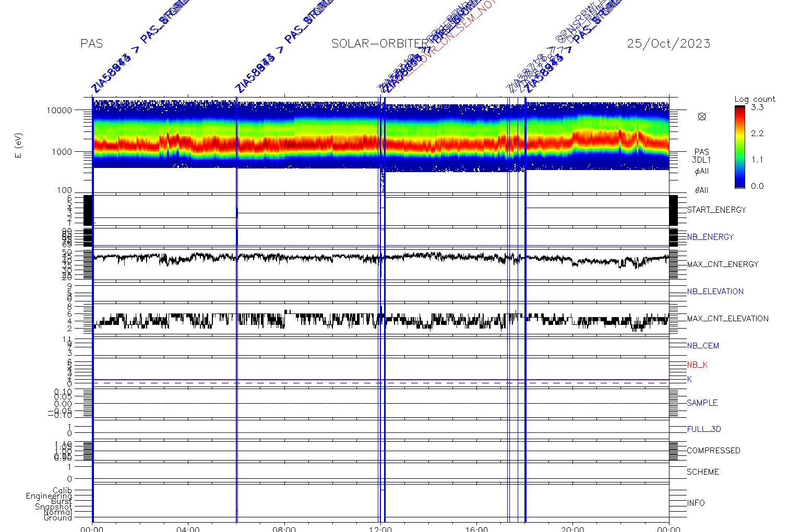Click the 'E (eV)' axis label
The width and height of the screenshot is (789, 532).
coord(19,146)
